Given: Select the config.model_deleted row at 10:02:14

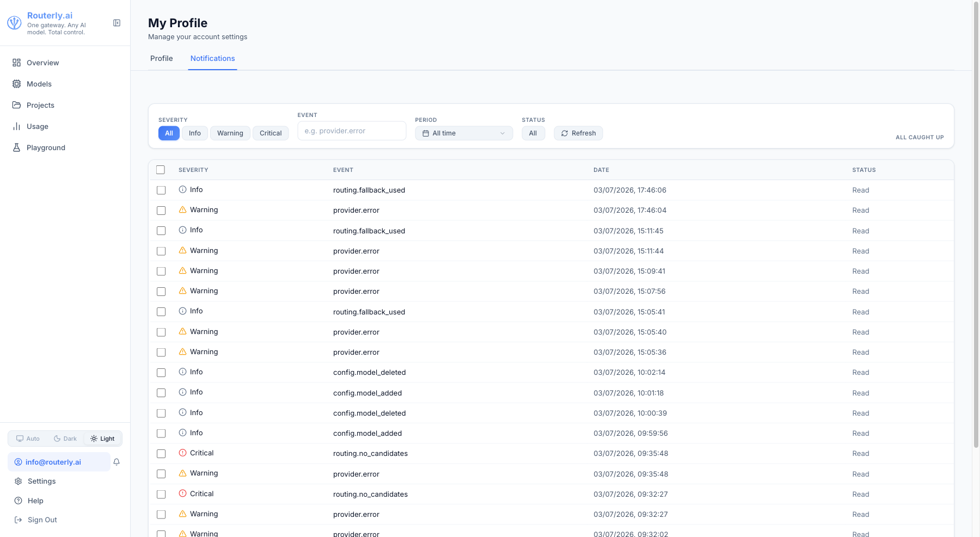Looking at the screenshot, I should [x=161, y=372].
